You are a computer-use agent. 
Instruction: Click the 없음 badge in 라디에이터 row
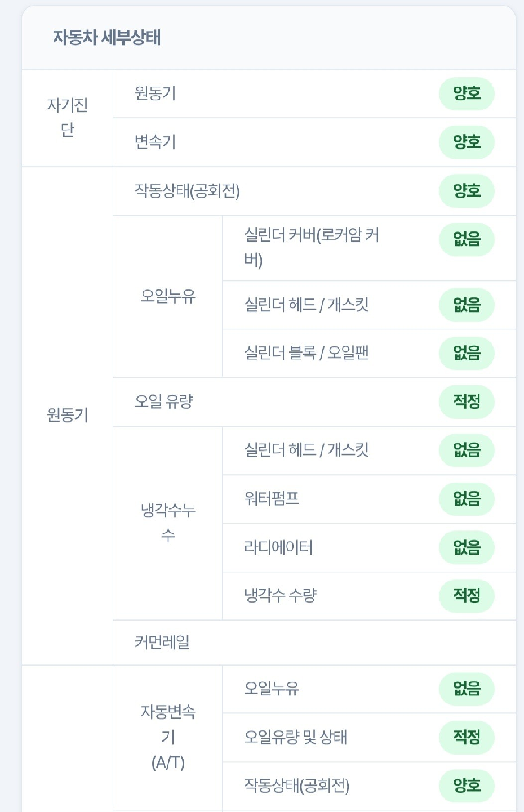pyautogui.click(x=467, y=548)
